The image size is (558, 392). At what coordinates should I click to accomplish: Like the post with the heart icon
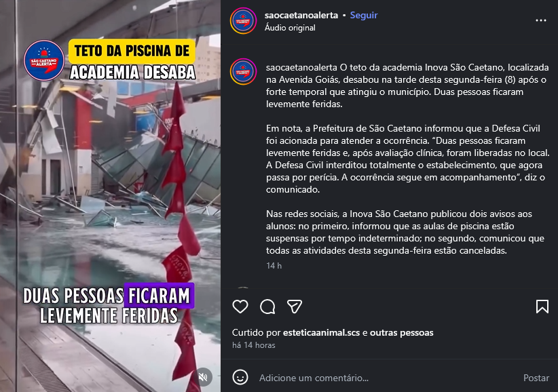240,307
